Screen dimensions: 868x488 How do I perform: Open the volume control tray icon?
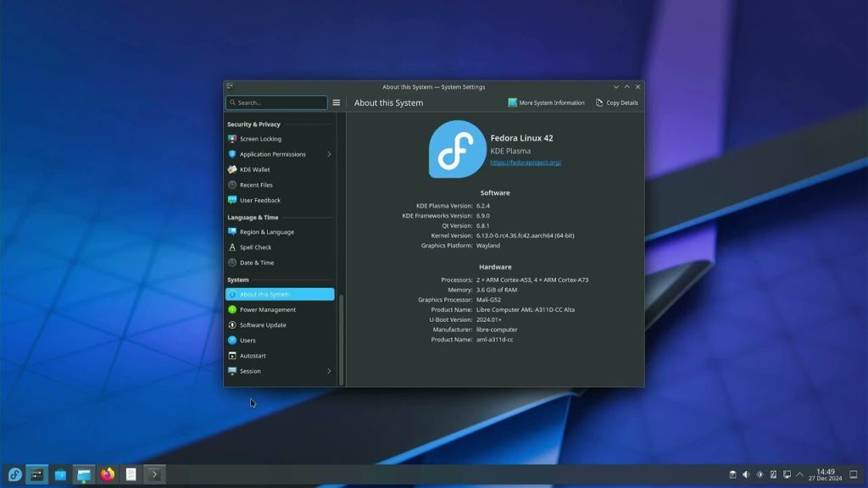pyautogui.click(x=746, y=474)
